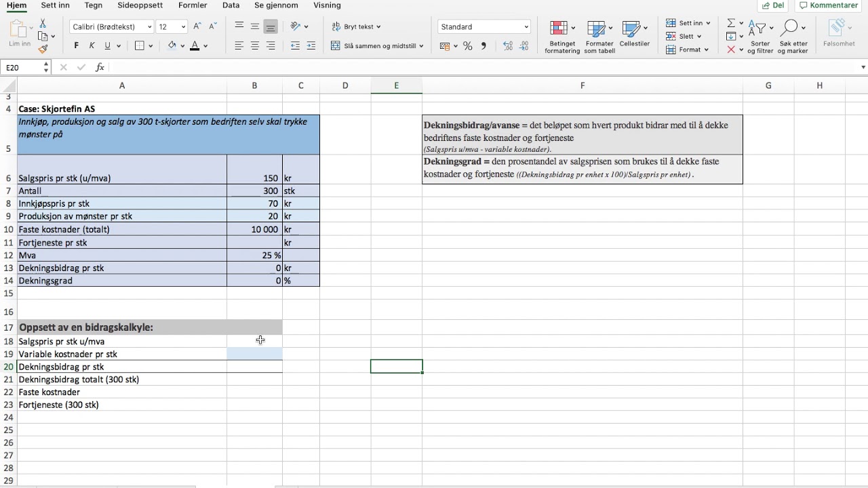Open the Slett cells dropdown
868x488 pixels.
point(684,36)
